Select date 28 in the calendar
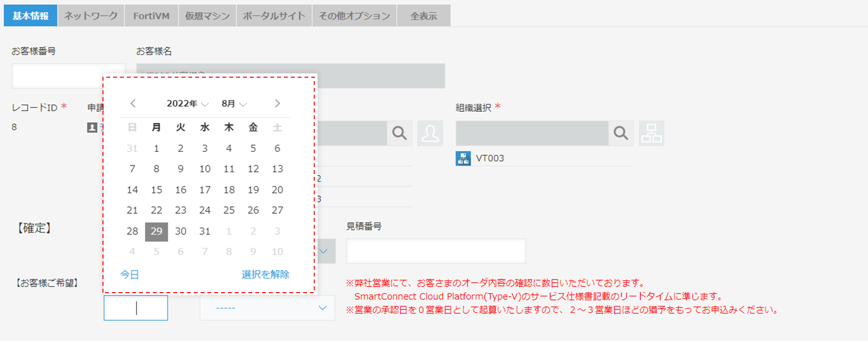The image size is (868, 341). (132, 232)
